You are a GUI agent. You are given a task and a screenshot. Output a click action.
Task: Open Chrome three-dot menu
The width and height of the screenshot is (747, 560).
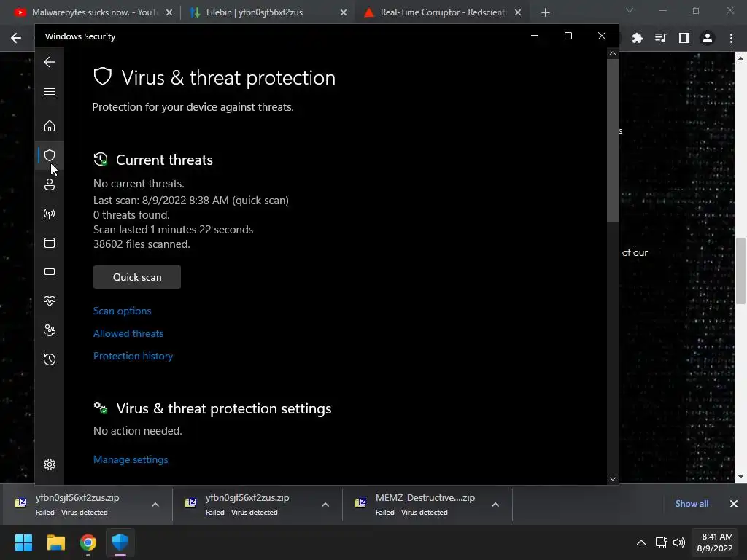731,38
